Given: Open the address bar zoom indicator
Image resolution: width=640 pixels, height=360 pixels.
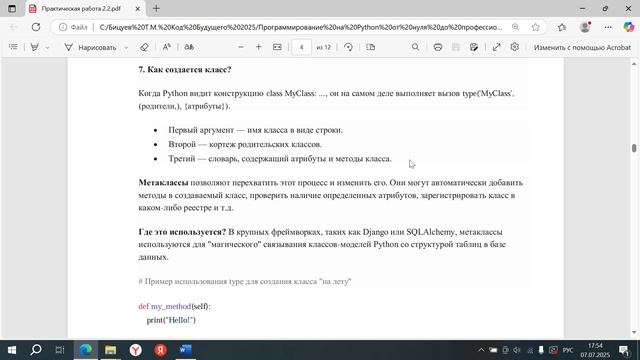Looking at the screenshot, I should (x=516, y=27).
